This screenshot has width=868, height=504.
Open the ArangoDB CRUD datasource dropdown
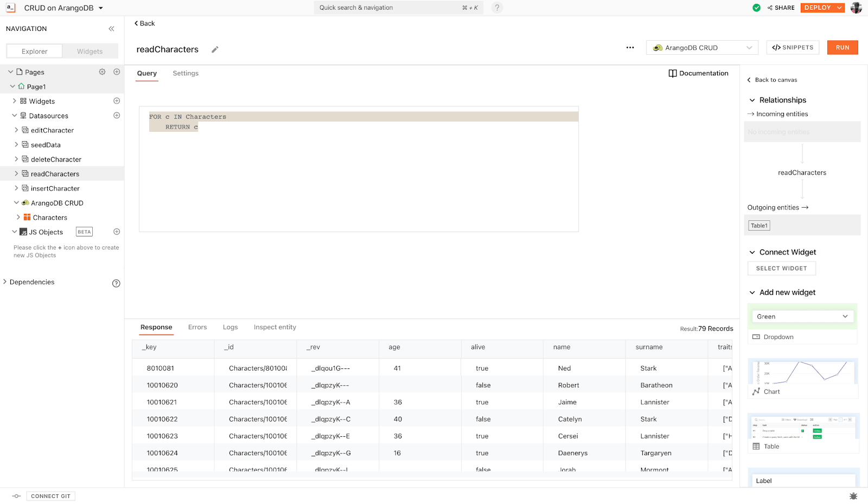click(x=704, y=48)
